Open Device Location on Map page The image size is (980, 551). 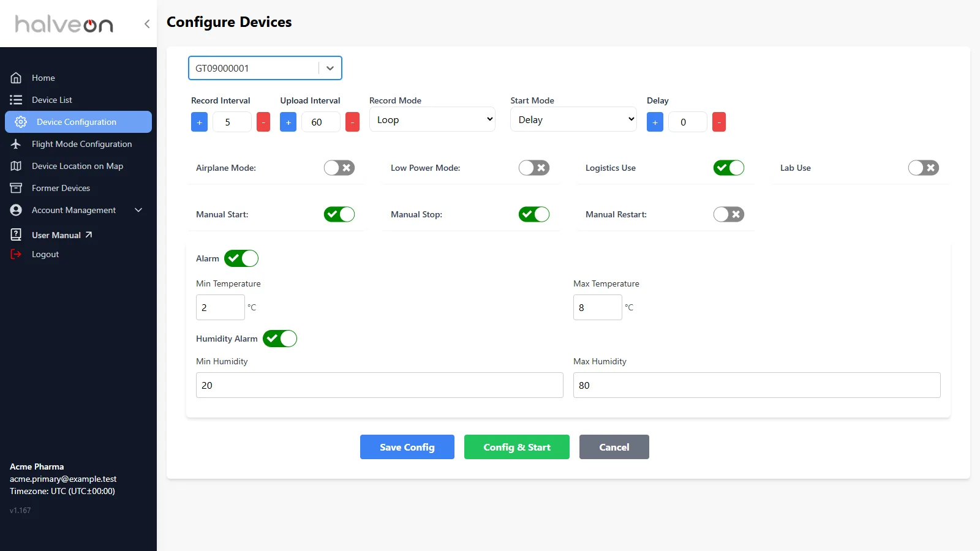point(78,166)
